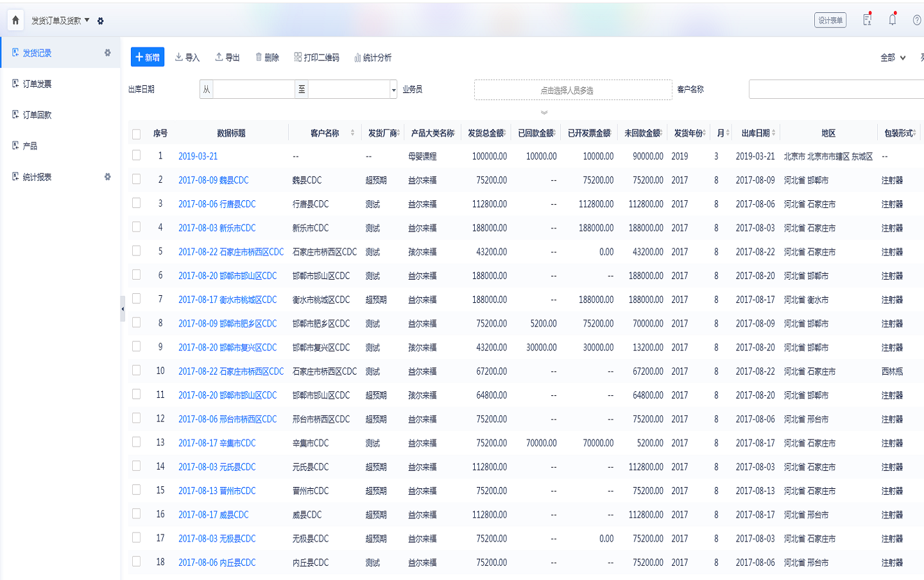Open the date range dropdown arrow
The image size is (924, 580).
(393, 90)
